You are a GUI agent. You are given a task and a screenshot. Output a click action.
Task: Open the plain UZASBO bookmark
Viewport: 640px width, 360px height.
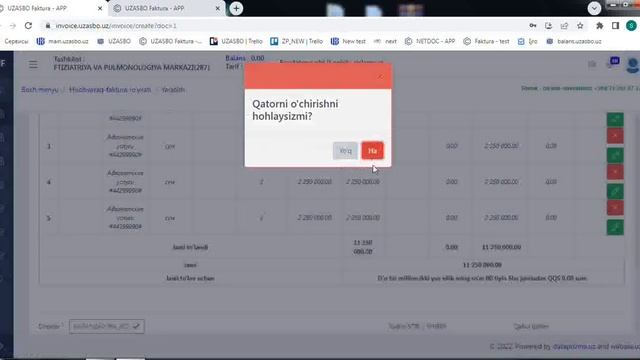114,41
